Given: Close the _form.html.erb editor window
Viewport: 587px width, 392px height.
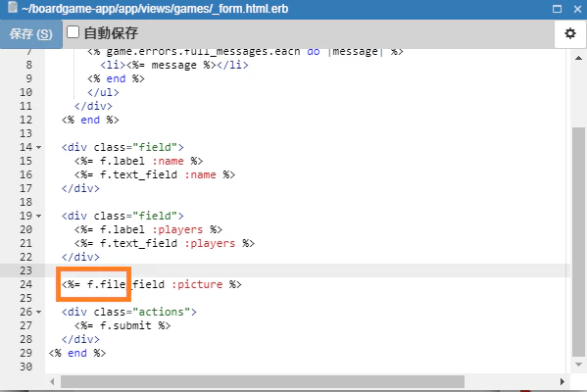Looking at the screenshot, I should point(577,9).
